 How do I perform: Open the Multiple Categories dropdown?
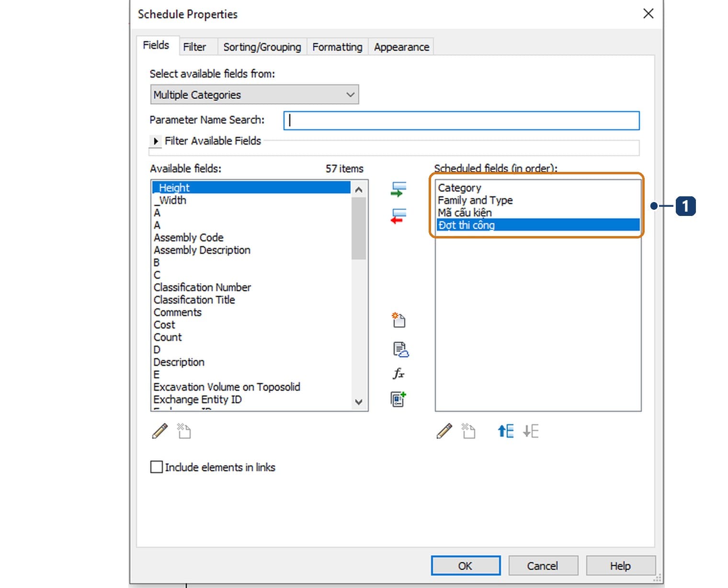tap(254, 95)
